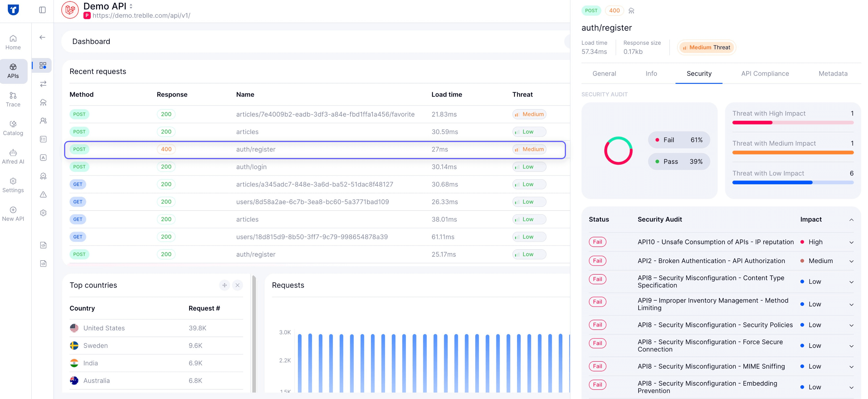Collapse the Security Audit table header chevron
This screenshot has width=868, height=399.
point(851,220)
